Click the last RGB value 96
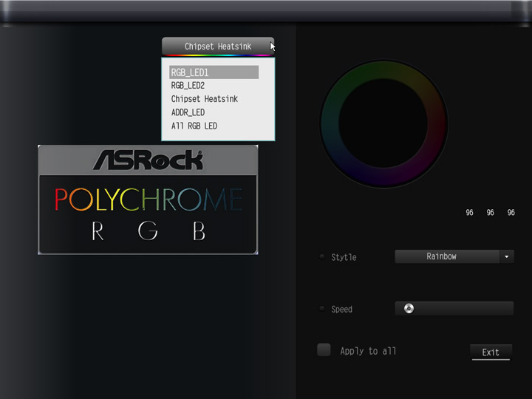 click(511, 212)
